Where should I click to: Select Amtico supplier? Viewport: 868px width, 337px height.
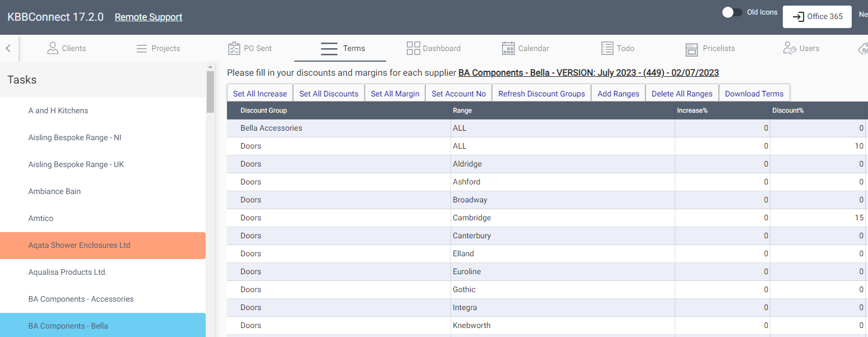pos(103,218)
